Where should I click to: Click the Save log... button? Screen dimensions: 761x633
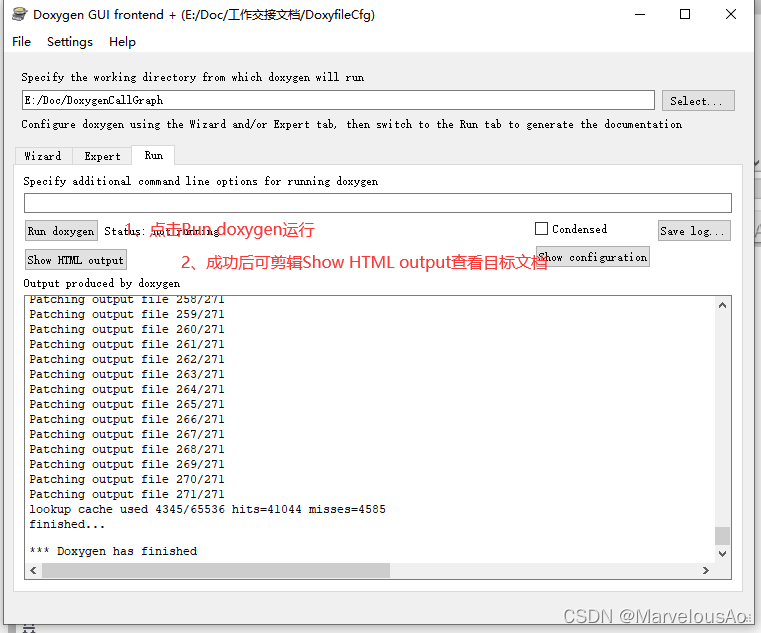click(x=694, y=231)
